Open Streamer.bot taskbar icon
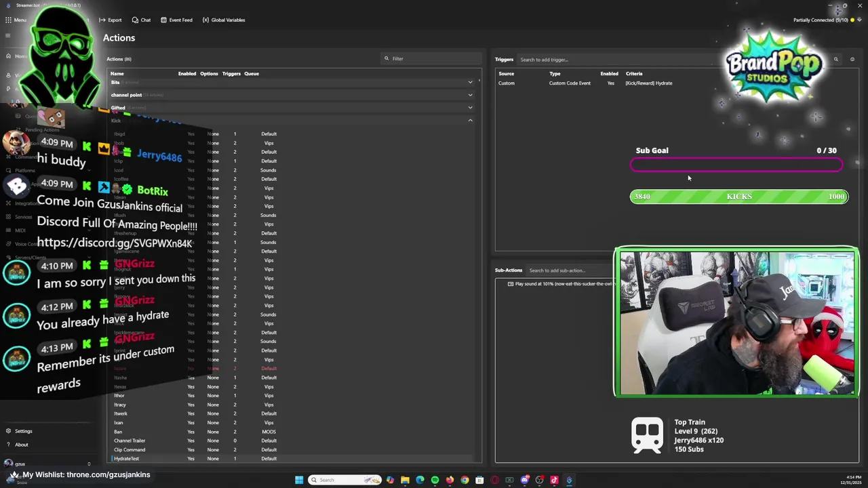 click(x=569, y=480)
